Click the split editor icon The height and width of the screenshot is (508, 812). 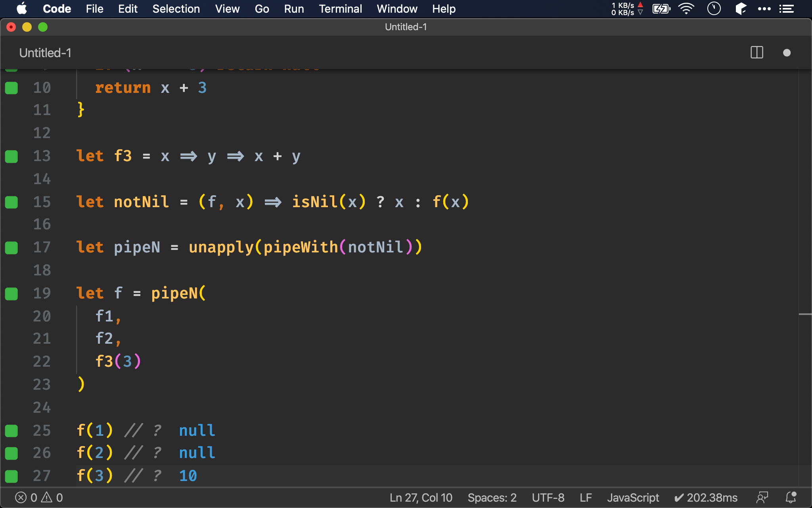tap(757, 53)
